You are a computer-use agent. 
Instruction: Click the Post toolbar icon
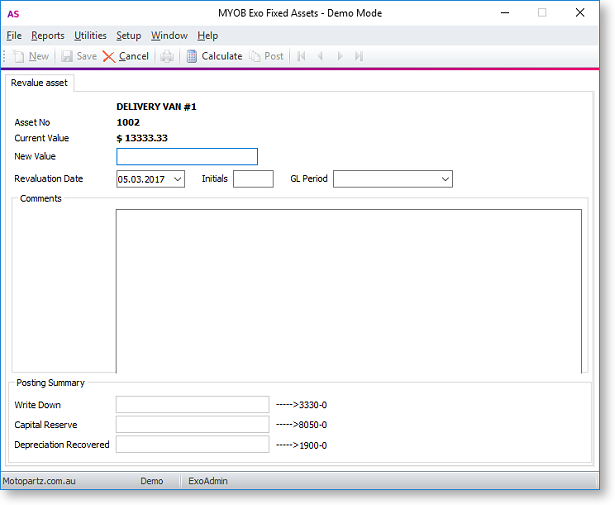[x=256, y=57]
